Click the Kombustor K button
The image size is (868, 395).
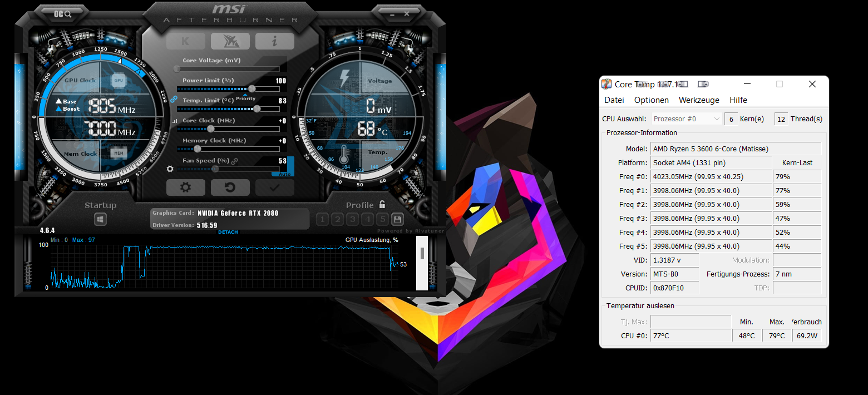click(x=185, y=41)
